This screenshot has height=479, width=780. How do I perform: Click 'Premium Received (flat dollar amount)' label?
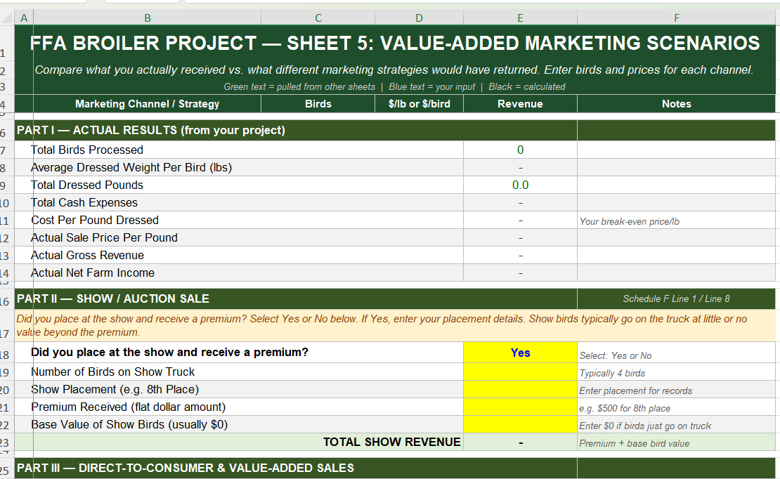click(128, 407)
